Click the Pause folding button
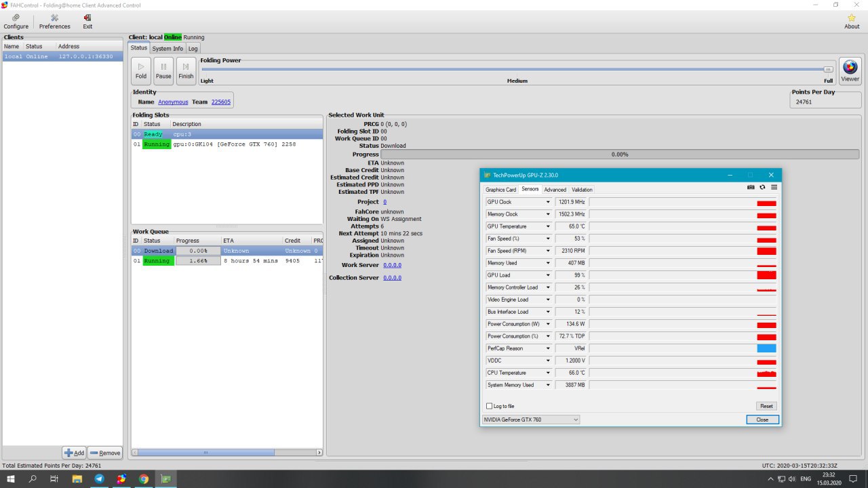This screenshot has height=488, width=868. pyautogui.click(x=163, y=70)
